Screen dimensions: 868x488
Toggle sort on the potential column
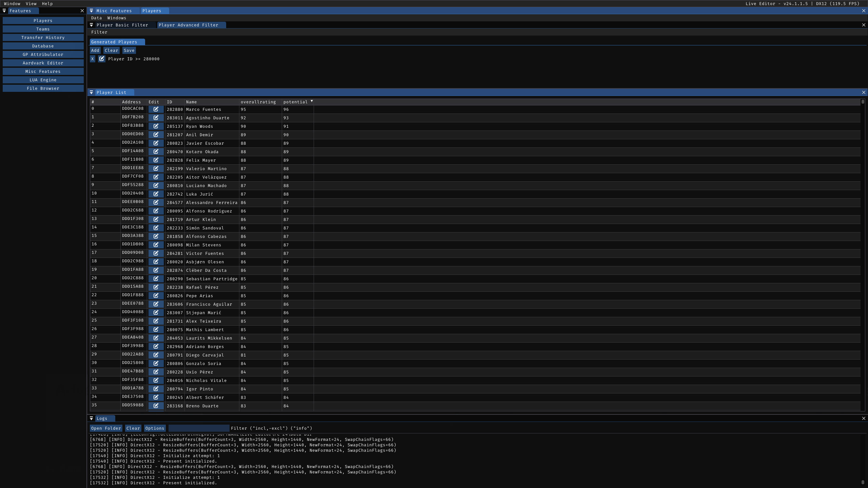(295, 102)
